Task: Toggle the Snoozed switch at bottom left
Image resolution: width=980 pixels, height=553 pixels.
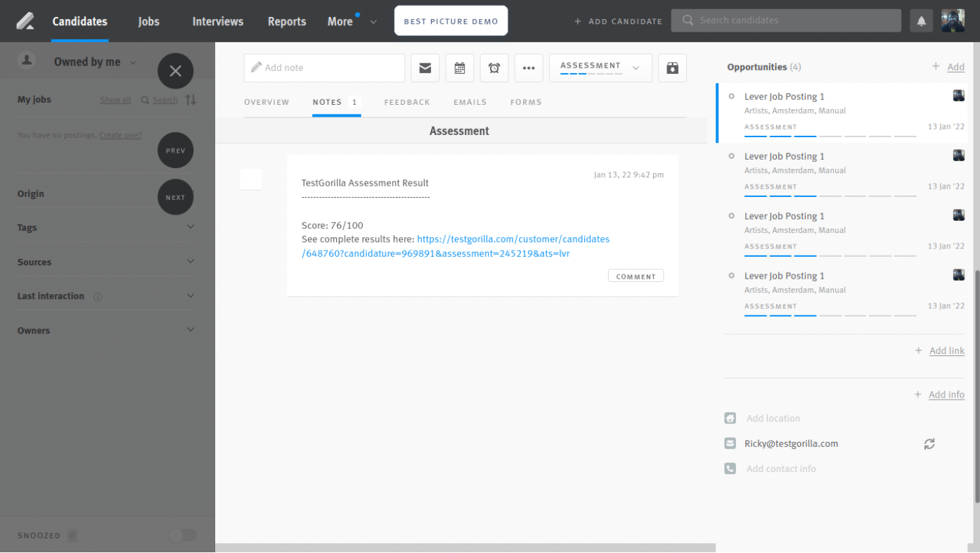Action: [181, 535]
